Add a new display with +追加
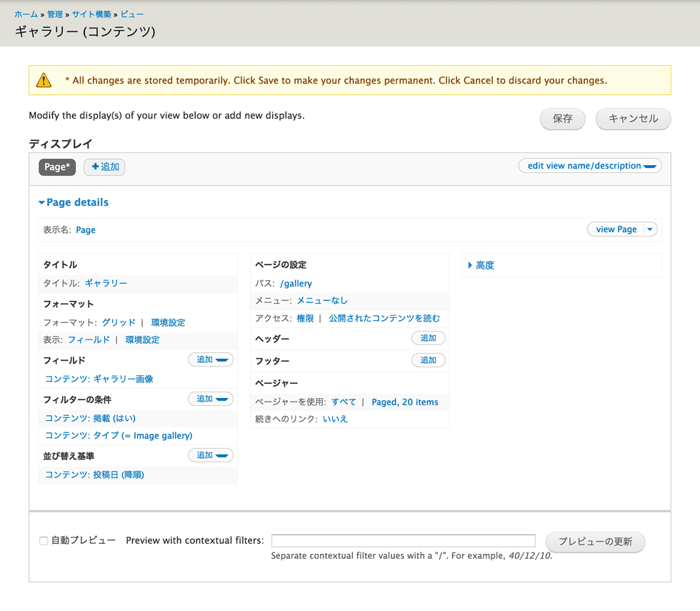700x611 pixels. coord(104,167)
